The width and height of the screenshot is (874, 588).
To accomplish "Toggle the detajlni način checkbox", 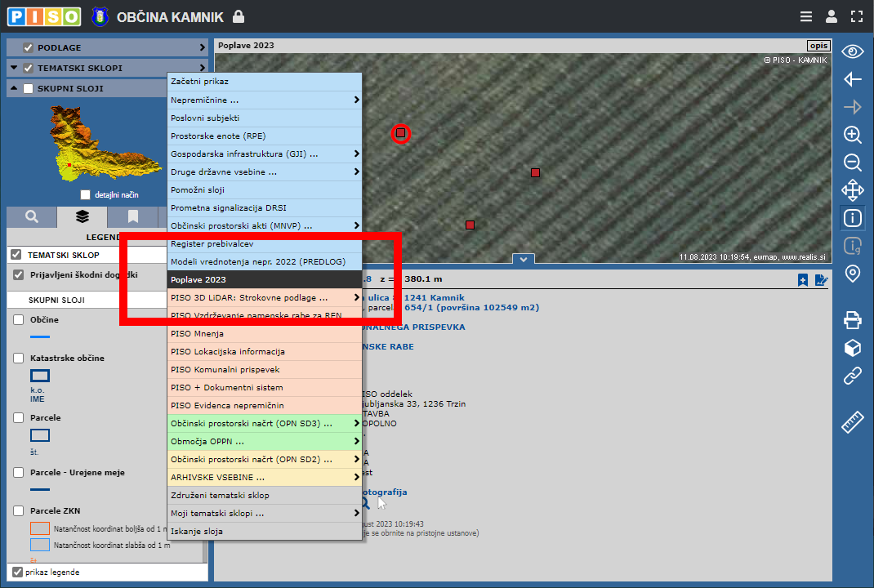I will 85,195.
